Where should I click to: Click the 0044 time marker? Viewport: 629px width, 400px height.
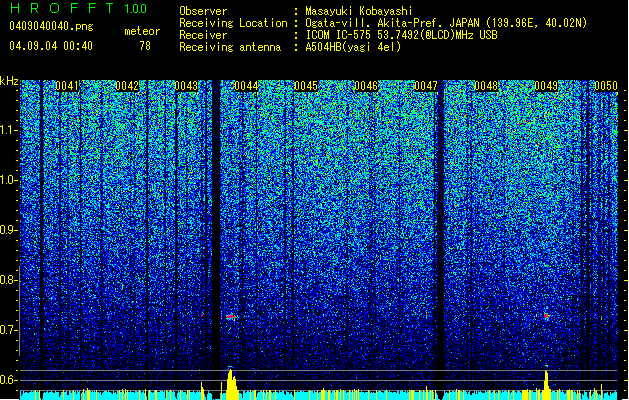[246, 86]
